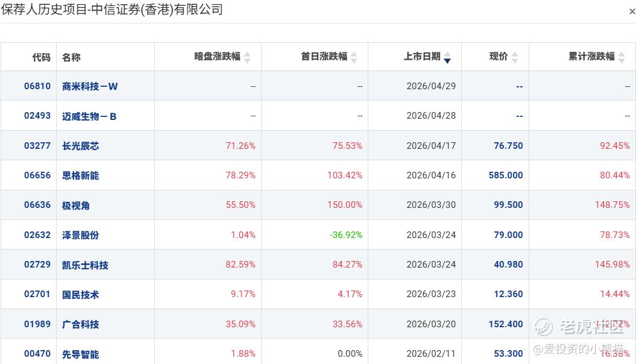Select listing date 2026/02/11
The width and height of the screenshot is (636, 364).
tap(431, 354)
